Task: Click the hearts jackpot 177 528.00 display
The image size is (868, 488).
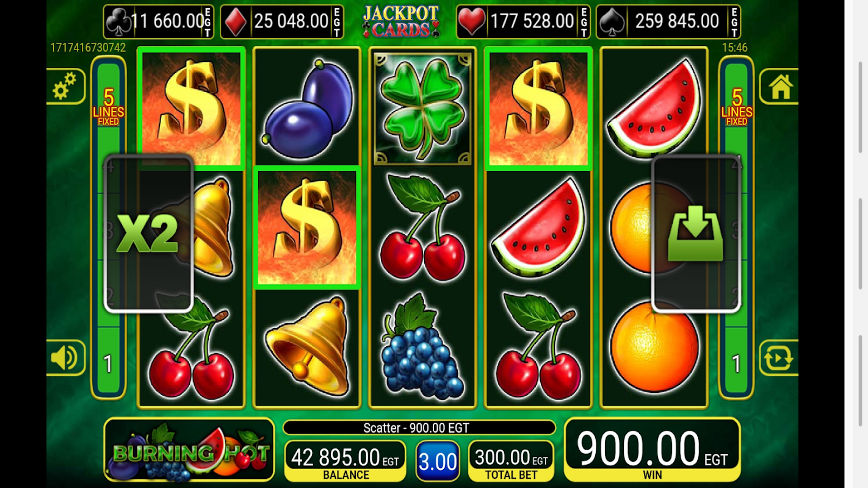Action: (x=524, y=21)
